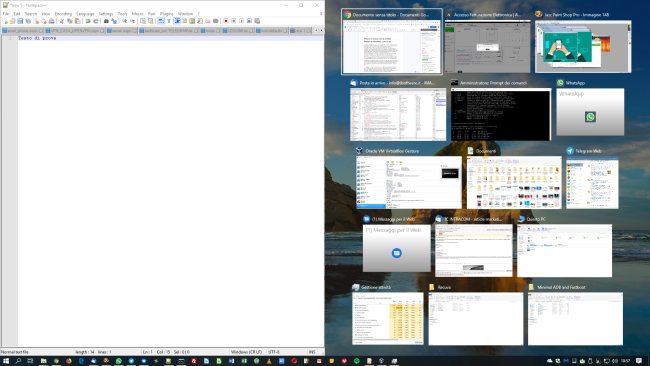Select the INTRACOM window thumbnail

point(474,250)
